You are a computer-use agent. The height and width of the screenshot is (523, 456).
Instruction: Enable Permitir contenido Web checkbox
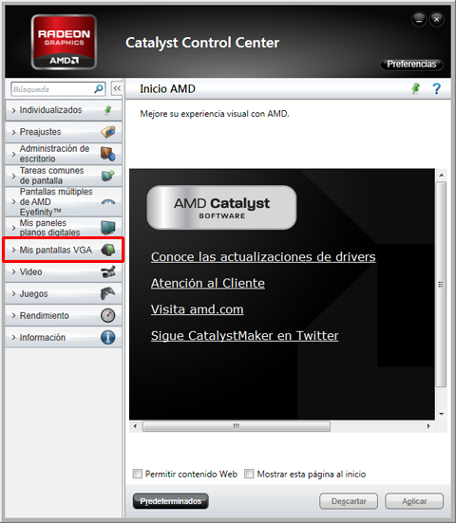tap(137, 474)
